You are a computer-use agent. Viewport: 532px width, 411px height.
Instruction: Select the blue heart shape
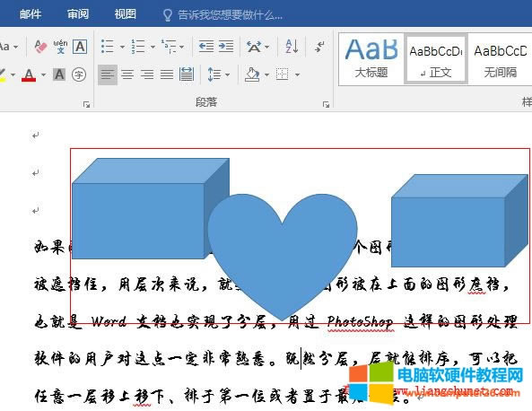click(x=283, y=257)
